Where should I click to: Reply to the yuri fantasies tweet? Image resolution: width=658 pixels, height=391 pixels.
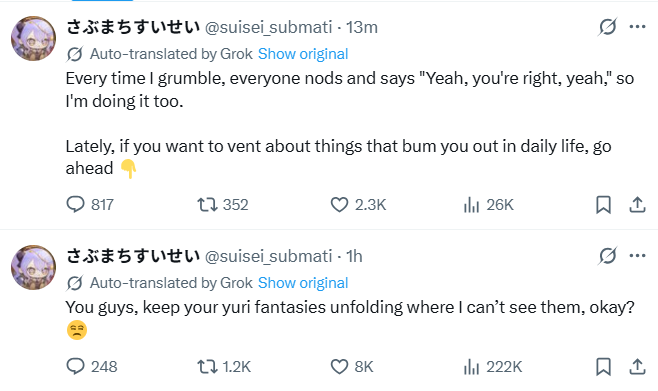(91, 367)
